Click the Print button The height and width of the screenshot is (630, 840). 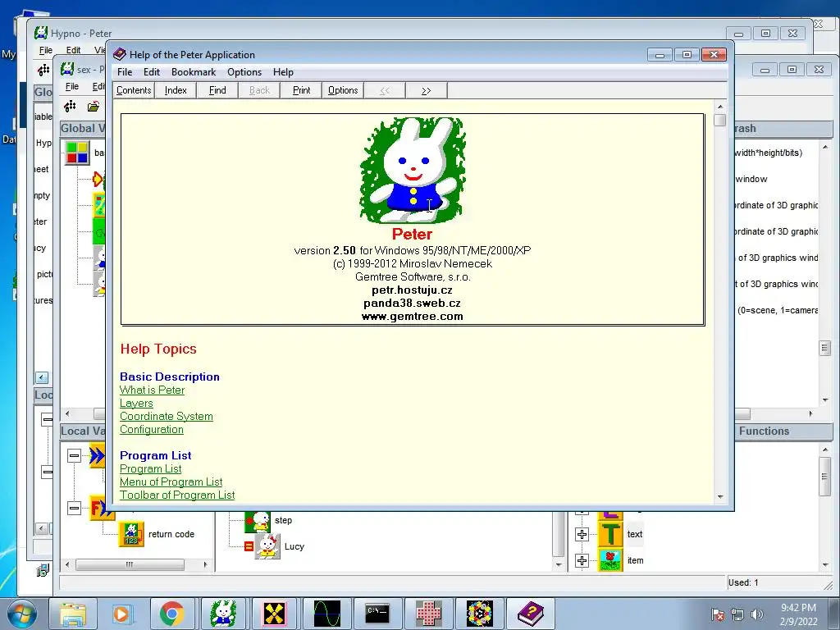301,90
